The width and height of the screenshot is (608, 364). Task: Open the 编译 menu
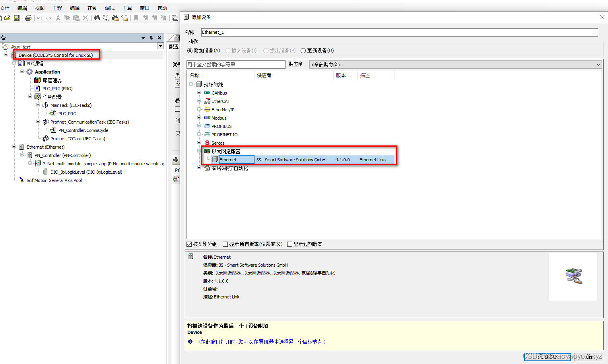coord(75,8)
